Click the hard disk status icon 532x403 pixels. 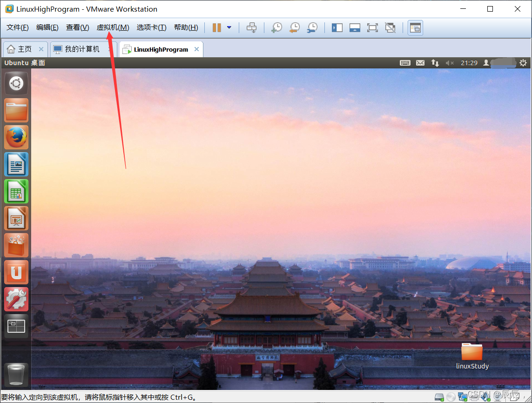click(439, 396)
